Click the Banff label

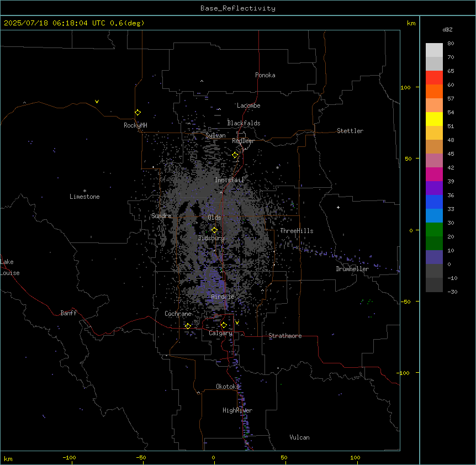coord(68,313)
